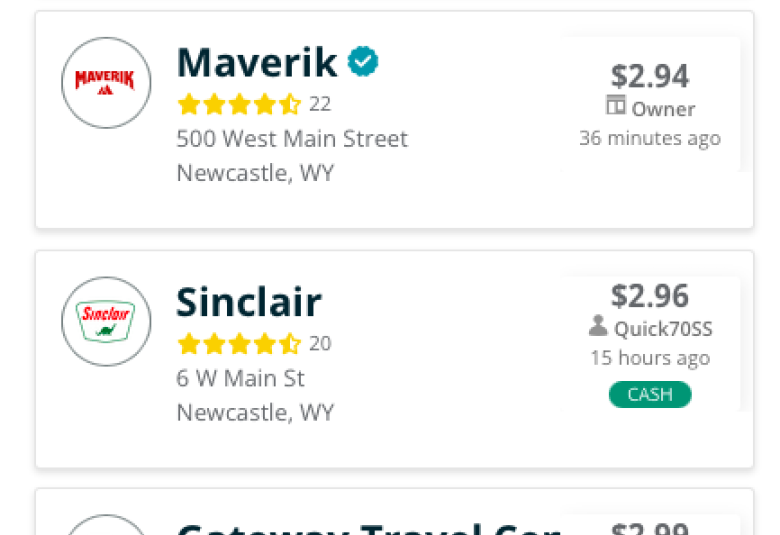The image size is (780, 535).
Task: Open the Quick70SS user profile
Action: click(663, 329)
